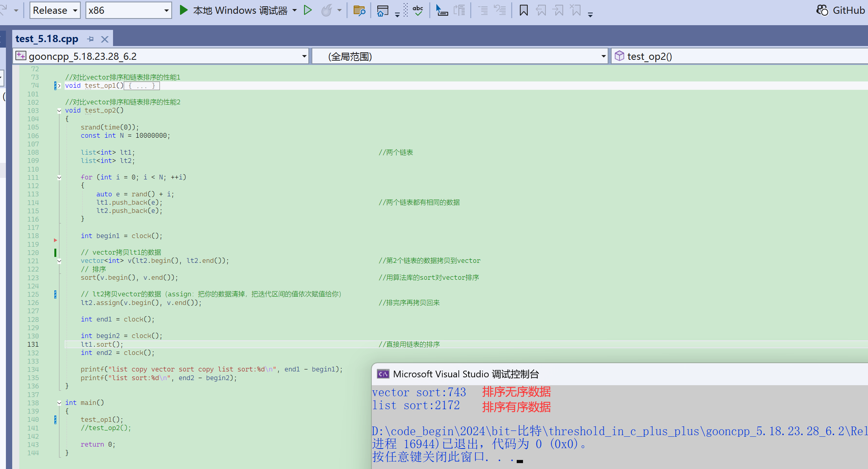Start without debugging using outlined play icon
This screenshot has height=469, width=868.
point(308,10)
